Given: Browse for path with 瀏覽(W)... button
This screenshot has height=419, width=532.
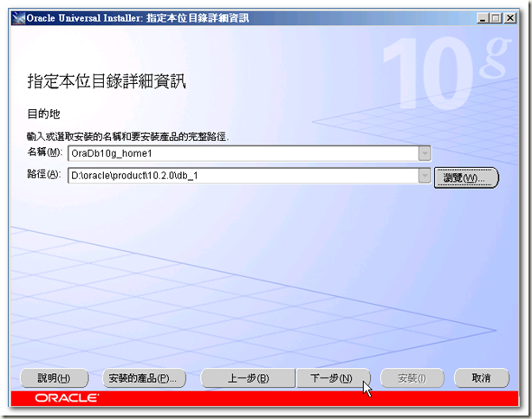Looking at the screenshot, I should [466, 177].
